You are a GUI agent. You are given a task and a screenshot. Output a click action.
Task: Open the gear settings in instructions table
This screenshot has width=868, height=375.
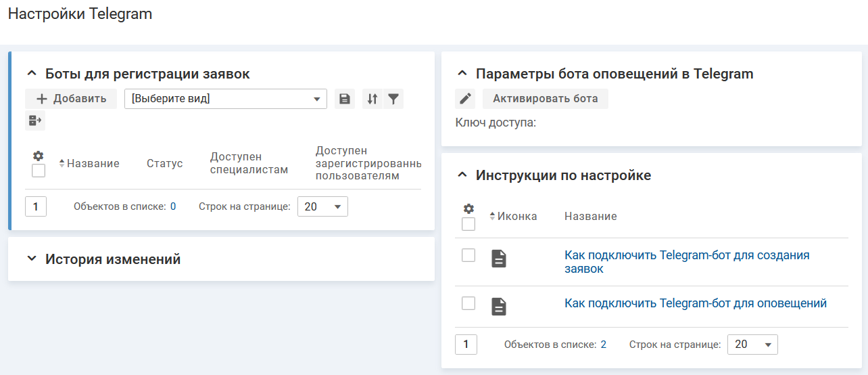(468, 208)
